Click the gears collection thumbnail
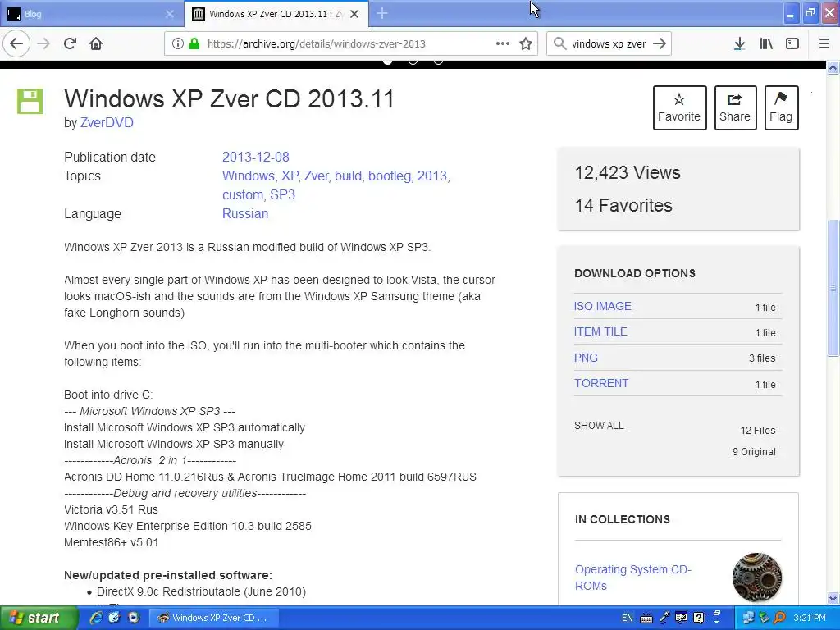840x630 pixels. click(x=757, y=577)
